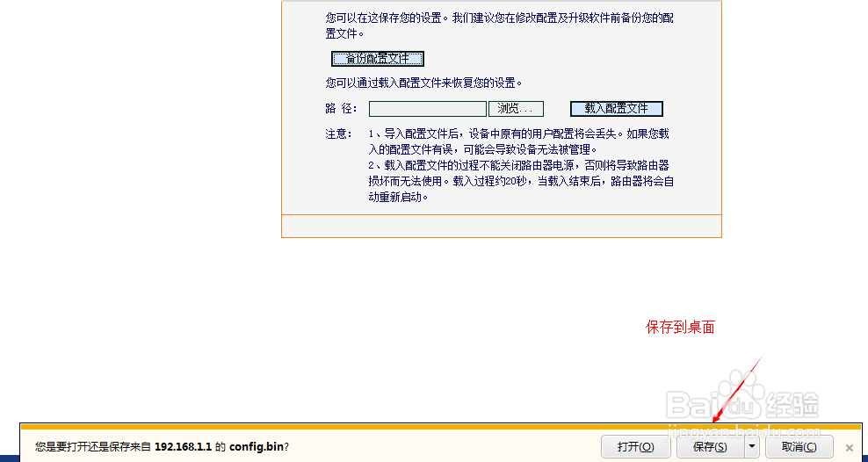
Task: Click the 注意: warning label
Action: (x=339, y=134)
